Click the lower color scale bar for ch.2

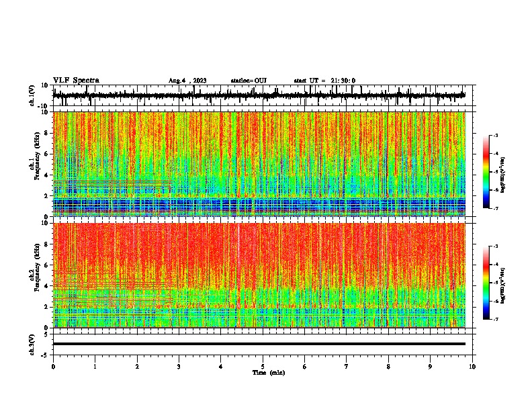tap(486, 283)
